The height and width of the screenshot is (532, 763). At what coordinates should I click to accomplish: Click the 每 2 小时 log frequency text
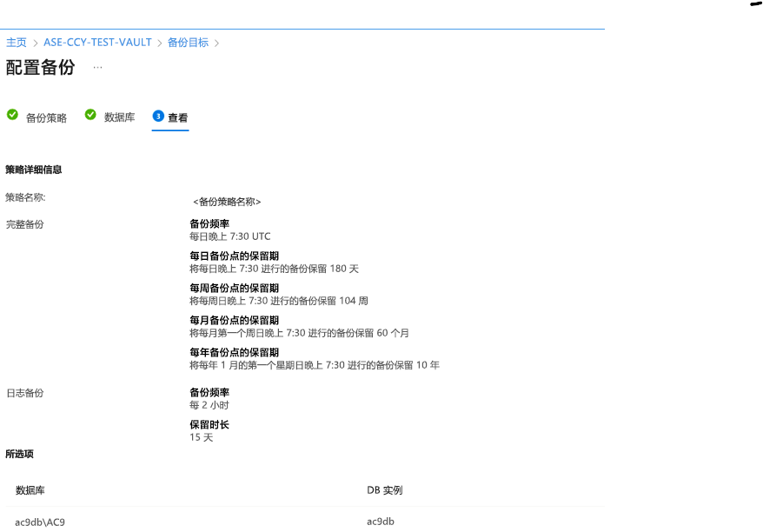tap(209, 405)
